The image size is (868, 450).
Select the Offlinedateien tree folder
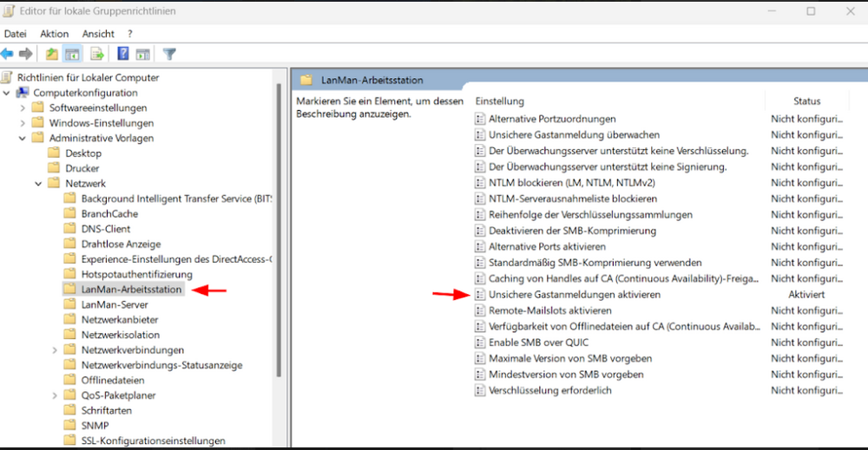(113, 381)
